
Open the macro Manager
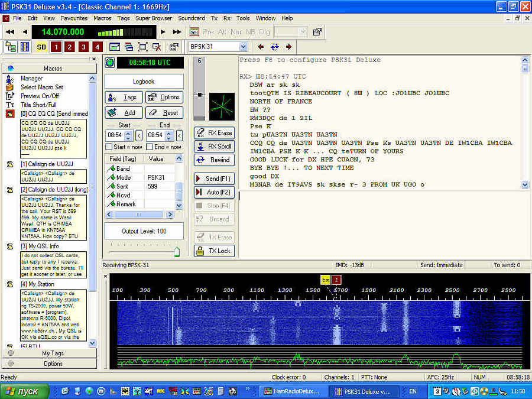(31, 79)
